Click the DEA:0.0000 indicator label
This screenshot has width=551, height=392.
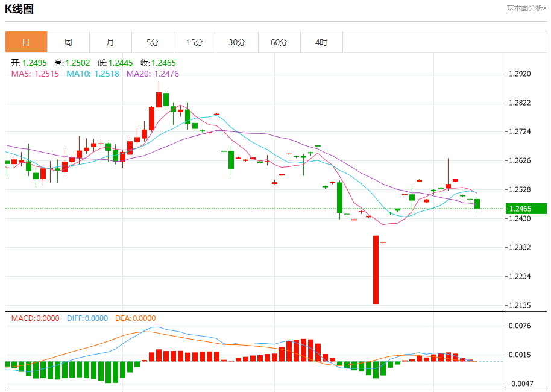135,318
